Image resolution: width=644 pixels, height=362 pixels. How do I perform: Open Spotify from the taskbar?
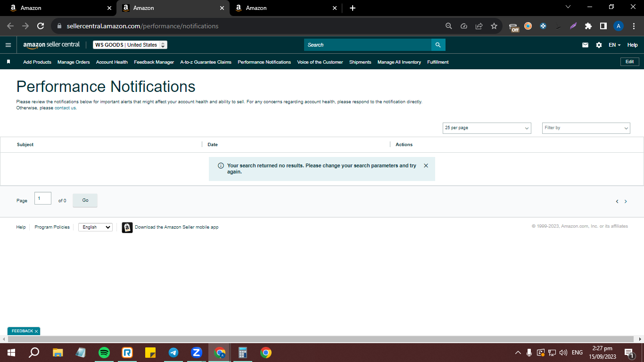click(104, 353)
